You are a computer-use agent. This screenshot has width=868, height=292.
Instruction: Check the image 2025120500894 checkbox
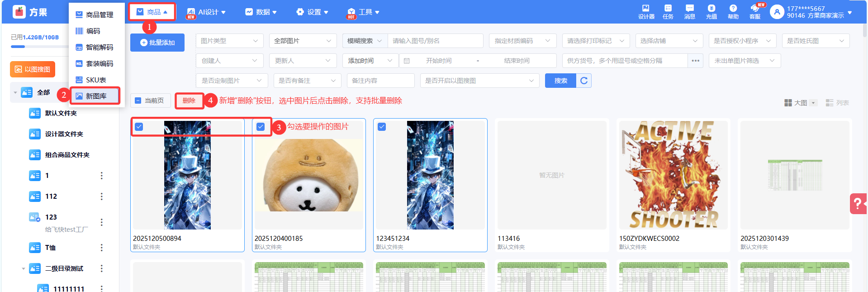(x=139, y=127)
